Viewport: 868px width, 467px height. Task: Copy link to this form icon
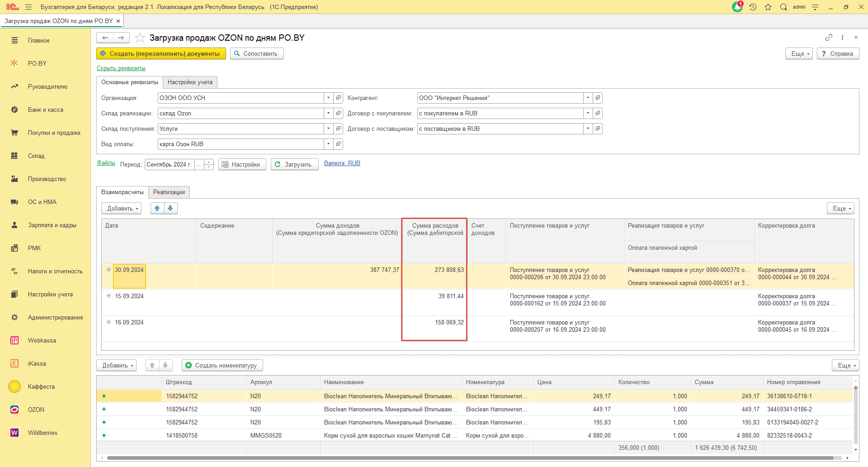[x=829, y=37]
